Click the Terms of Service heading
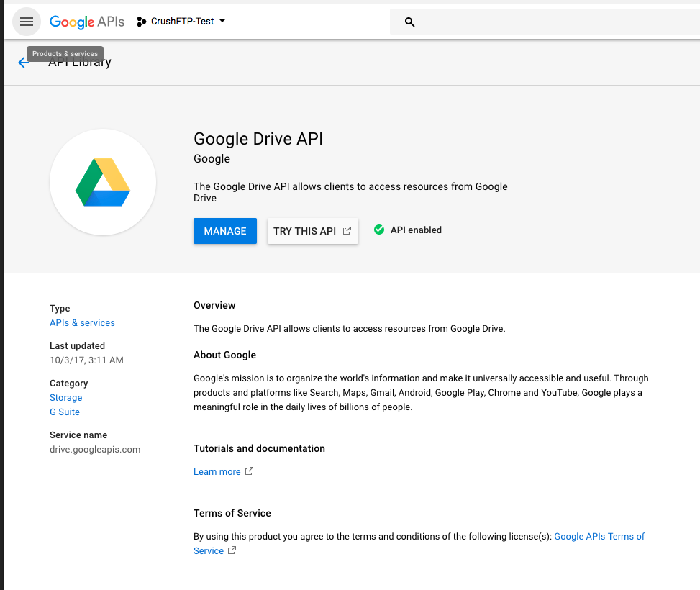The height and width of the screenshot is (590, 700). tap(232, 513)
